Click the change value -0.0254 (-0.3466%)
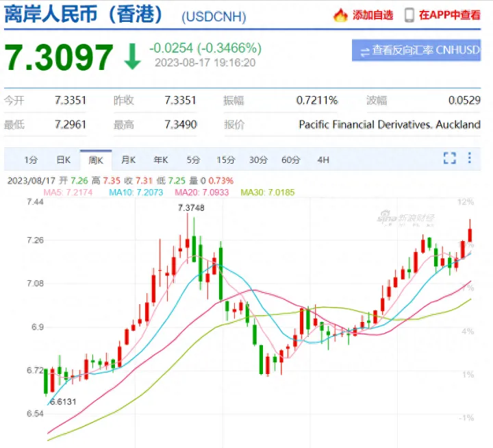 click(205, 48)
